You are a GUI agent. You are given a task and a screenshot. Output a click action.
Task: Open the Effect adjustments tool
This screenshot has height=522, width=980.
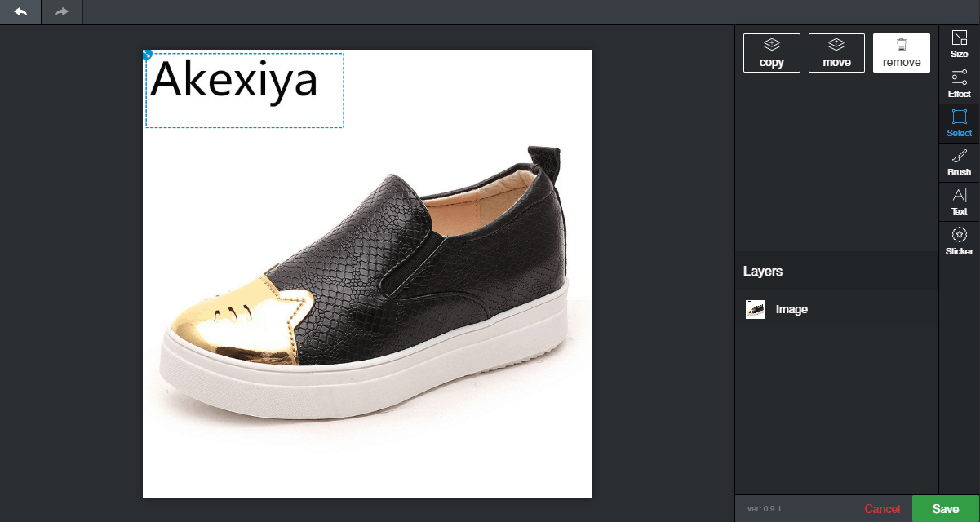pos(960,84)
